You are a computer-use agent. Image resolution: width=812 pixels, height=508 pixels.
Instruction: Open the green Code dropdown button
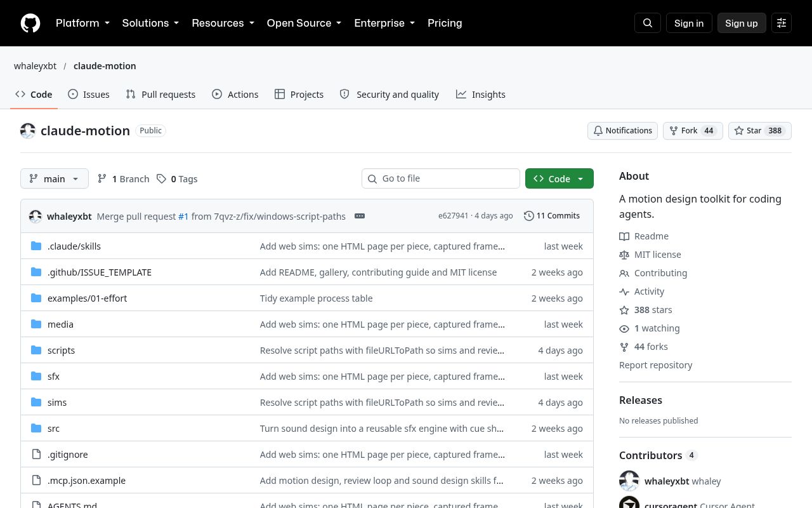pos(560,178)
